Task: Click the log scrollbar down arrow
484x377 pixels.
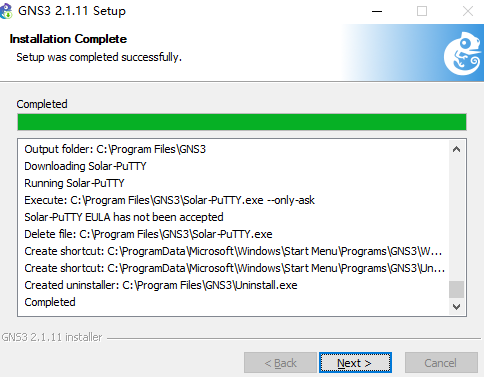Action: (x=456, y=306)
